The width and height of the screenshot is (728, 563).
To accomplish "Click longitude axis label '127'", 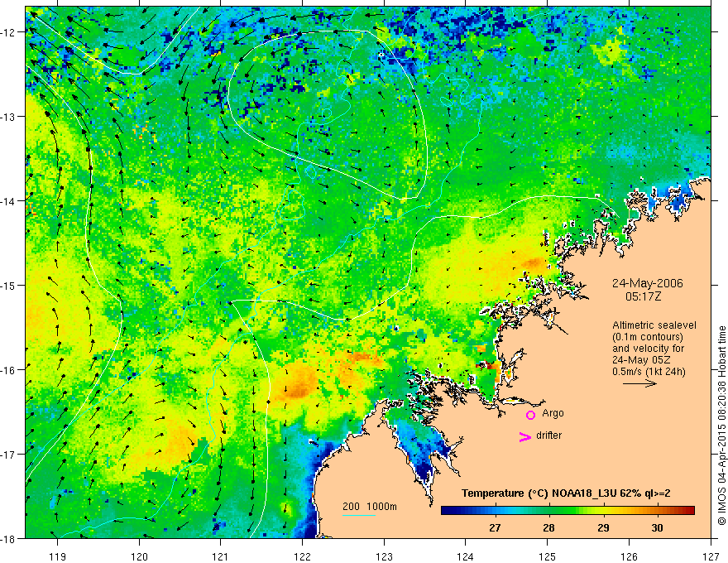I will [711, 556].
